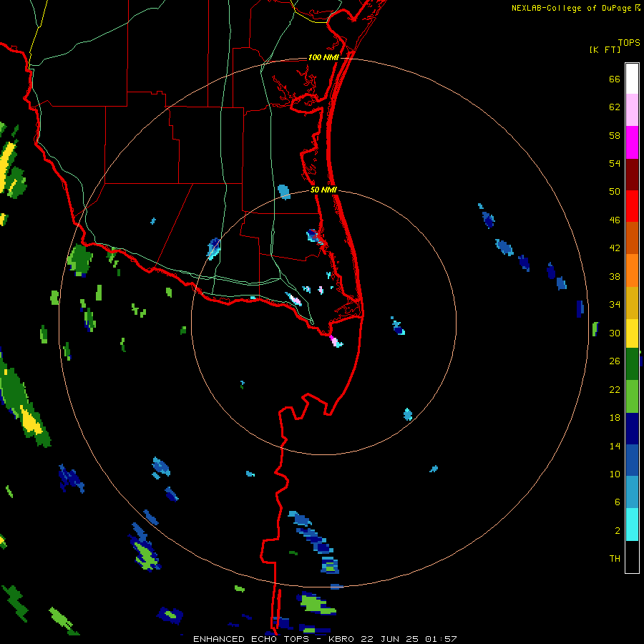Click the navy 18 kft legend swatch

pyautogui.click(x=632, y=429)
